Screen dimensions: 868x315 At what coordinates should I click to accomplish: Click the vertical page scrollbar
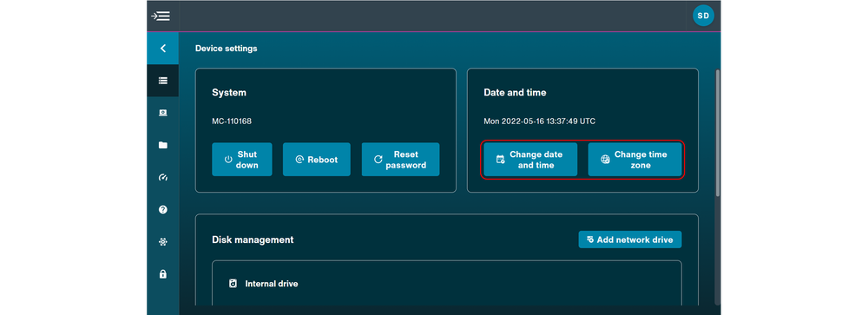click(718, 133)
